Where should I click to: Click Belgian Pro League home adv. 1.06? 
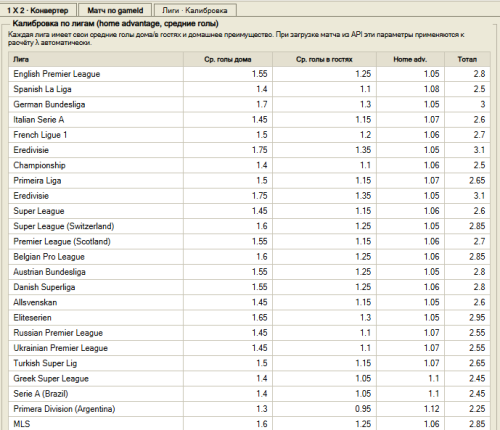tap(411, 257)
